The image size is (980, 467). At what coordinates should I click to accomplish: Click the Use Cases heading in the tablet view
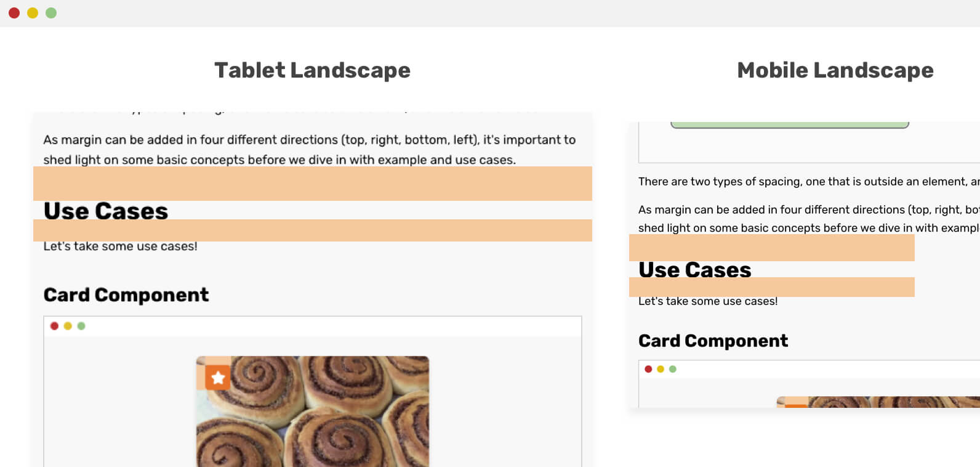coord(106,211)
